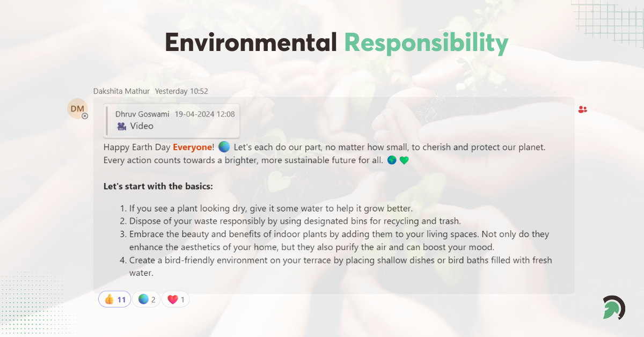
Task: Click the DM avatar circle of Dakshita Mathur
Action: [77, 108]
